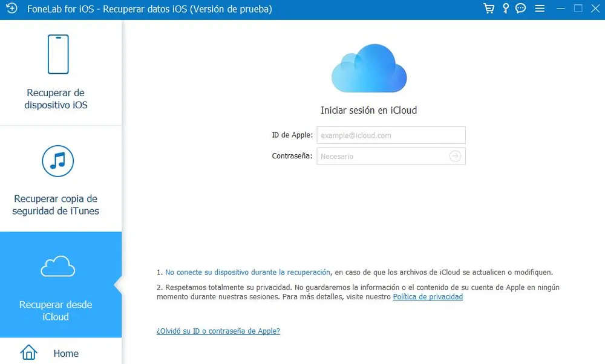Open the shopping cart purchase icon
The height and width of the screenshot is (364, 605).
click(x=488, y=8)
